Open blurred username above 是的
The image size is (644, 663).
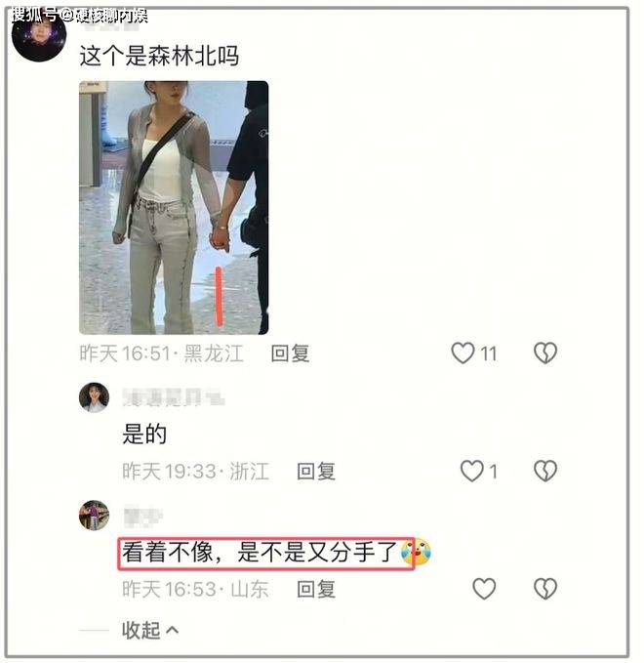174,397
